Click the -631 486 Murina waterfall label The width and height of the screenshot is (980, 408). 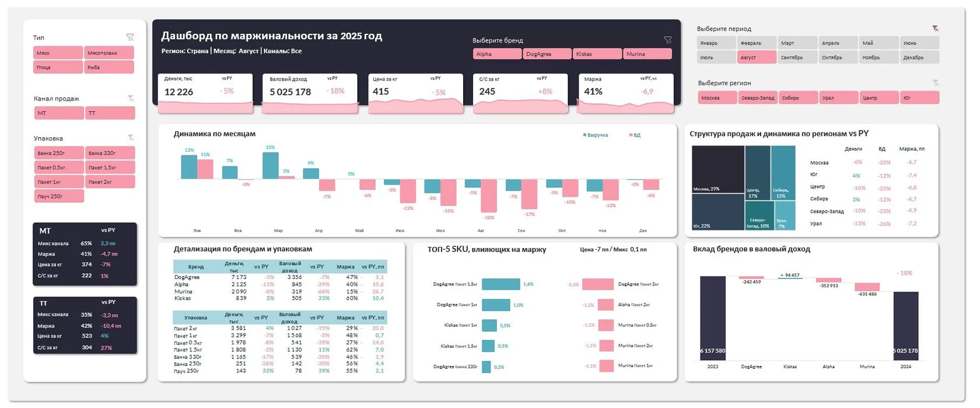(x=867, y=294)
